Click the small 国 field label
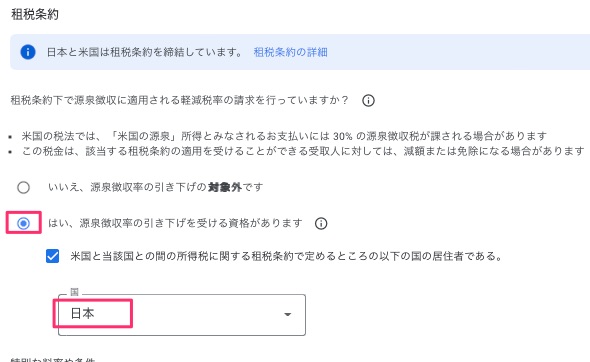590x362 pixels. tap(74, 292)
